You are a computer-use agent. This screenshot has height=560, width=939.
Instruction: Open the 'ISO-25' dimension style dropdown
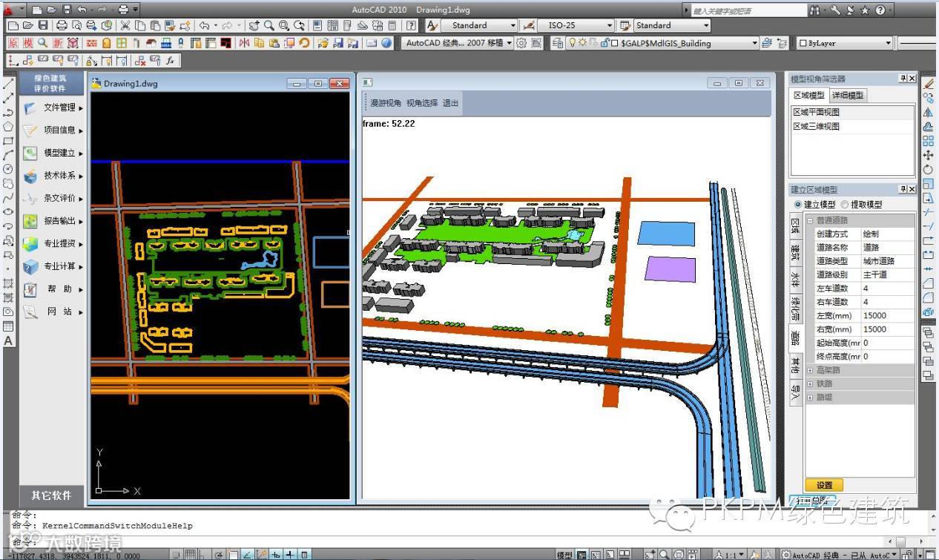(576, 25)
